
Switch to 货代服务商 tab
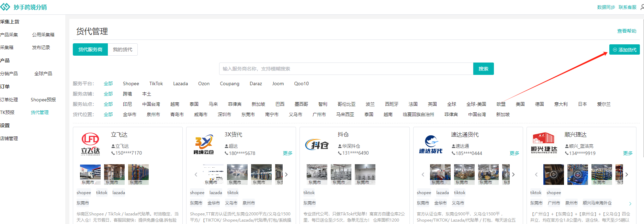click(90, 49)
